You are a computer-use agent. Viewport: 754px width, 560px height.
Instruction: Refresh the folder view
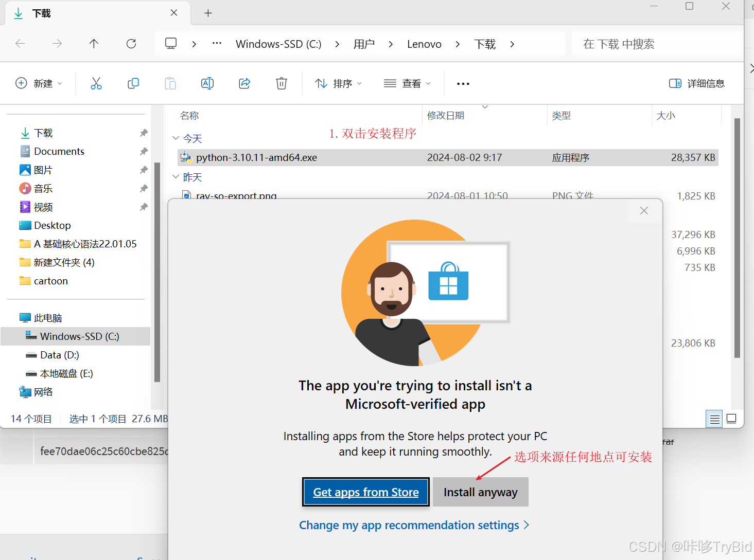point(131,44)
